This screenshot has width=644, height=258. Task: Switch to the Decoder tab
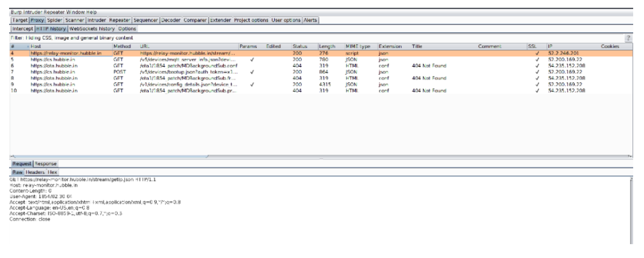click(171, 20)
